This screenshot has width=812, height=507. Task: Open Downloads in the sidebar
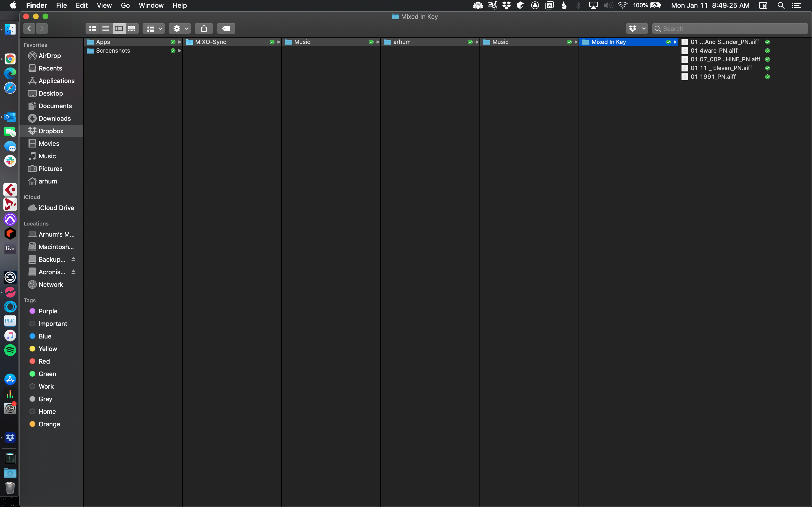pos(54,118)
